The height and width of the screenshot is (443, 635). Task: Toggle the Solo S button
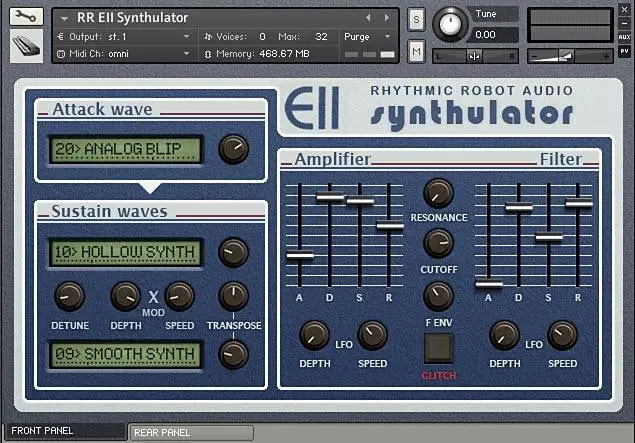(x=416, y=19)
